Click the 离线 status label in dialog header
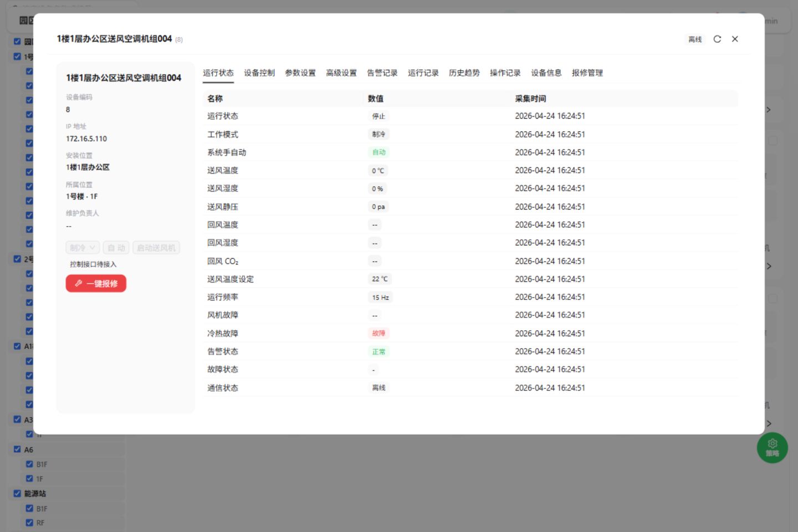798x532 pixels. 695,39
